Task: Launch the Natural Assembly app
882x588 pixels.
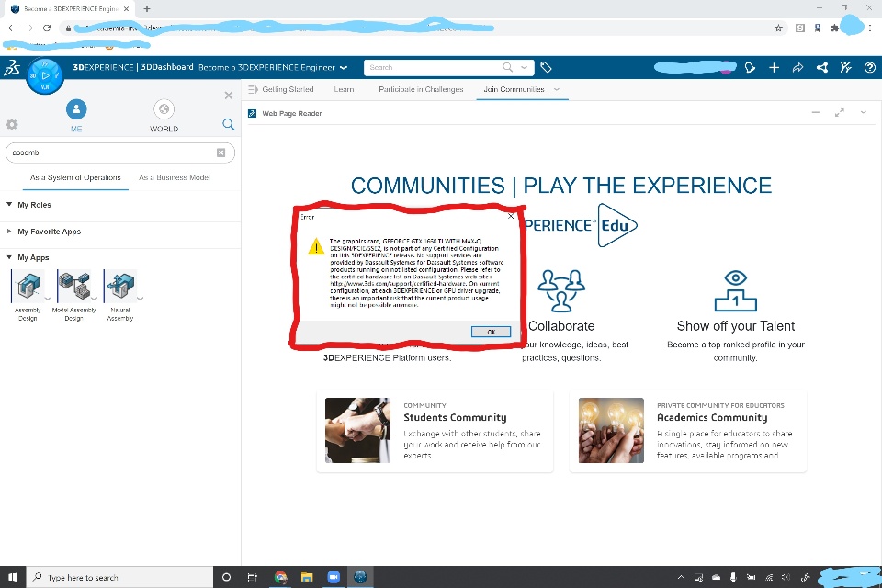Action: [x=120, y=286]
